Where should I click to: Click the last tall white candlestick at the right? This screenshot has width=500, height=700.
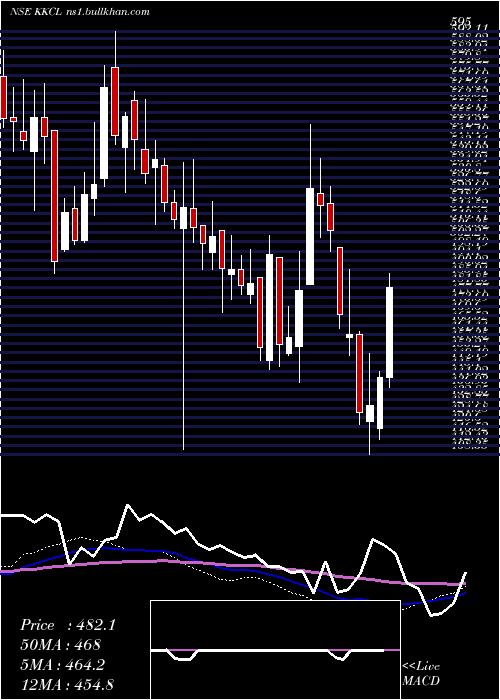pos(390,333)
